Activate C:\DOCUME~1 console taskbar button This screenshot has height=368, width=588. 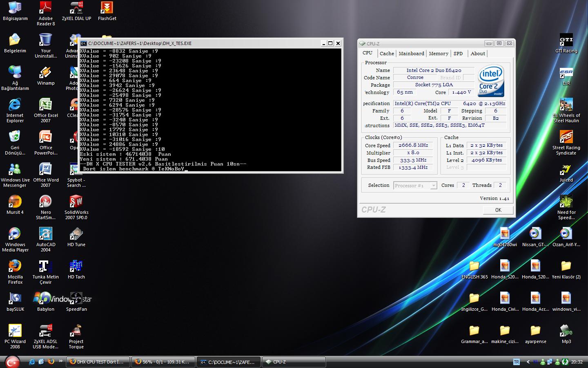click(x=229, y=362)
